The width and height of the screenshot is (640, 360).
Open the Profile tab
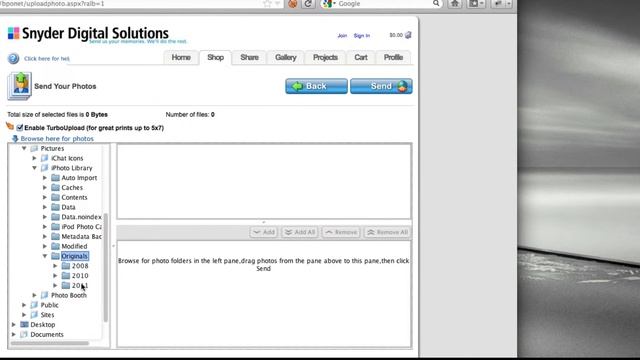(393, 58)
